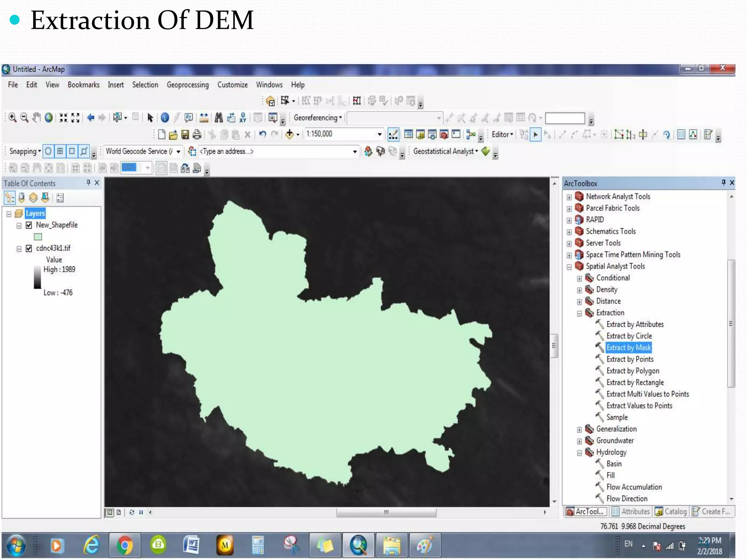Image resolution: width=747 pixels, height=560 pixels.
Task: Click the New_Shapefile green symbol swatch
Action: pyautogui.click(x=38, y=237)
